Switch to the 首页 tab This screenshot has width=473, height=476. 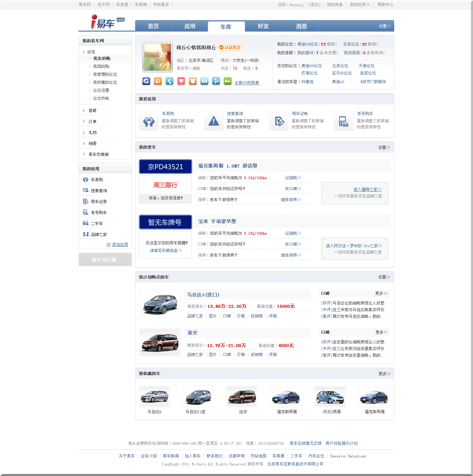tap(153, 26)
